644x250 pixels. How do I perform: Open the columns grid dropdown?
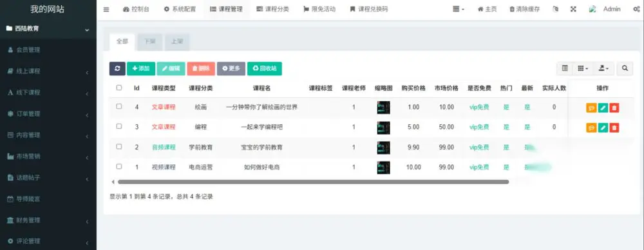583,69
